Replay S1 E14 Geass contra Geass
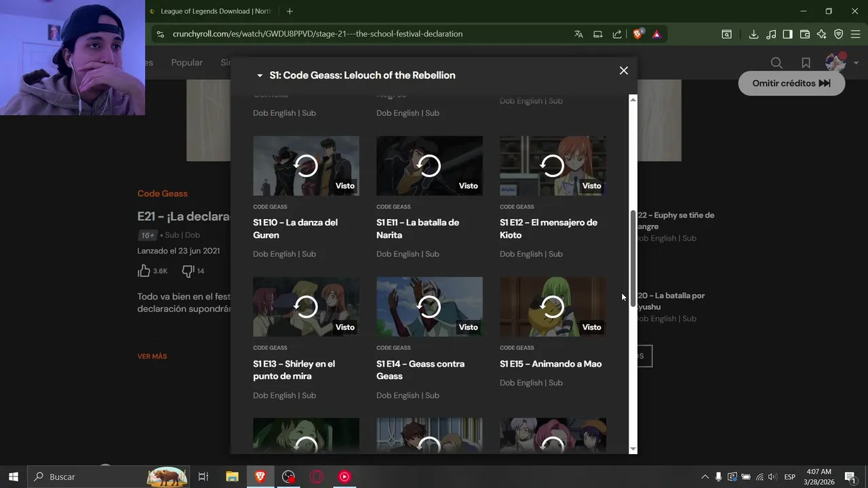The width and height of the screenshot is (868, 488). [x=429, y=307]
